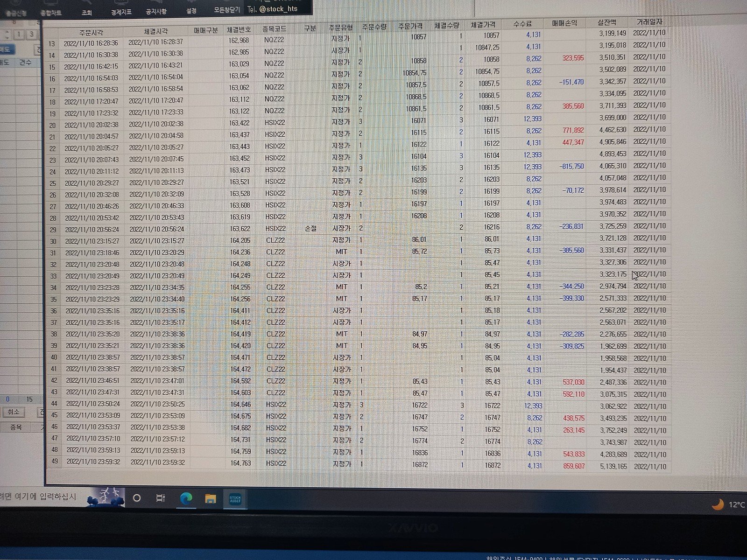Click 모든창닫기 to close all windows
Viewport: 747px width, 560px height.
(226, 9)
